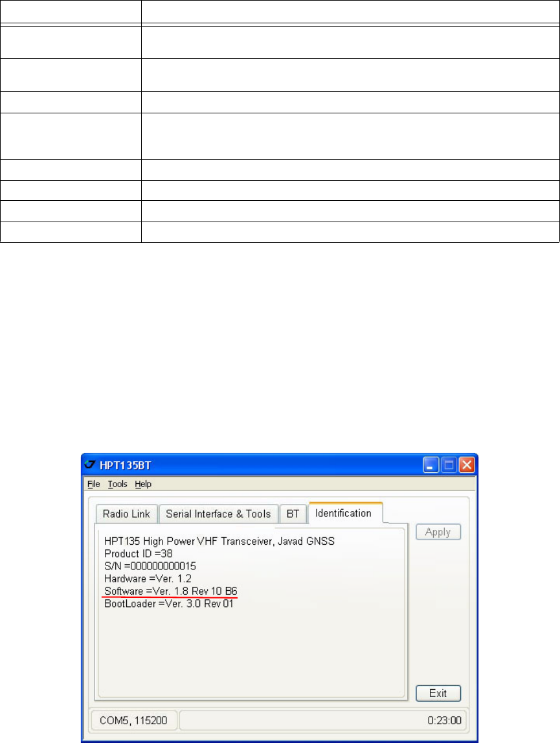Image resolution: width=560 pixels, height=743 pixels.
Task: Click the 'S/N =000000000015' line
Action: point(150,566)
